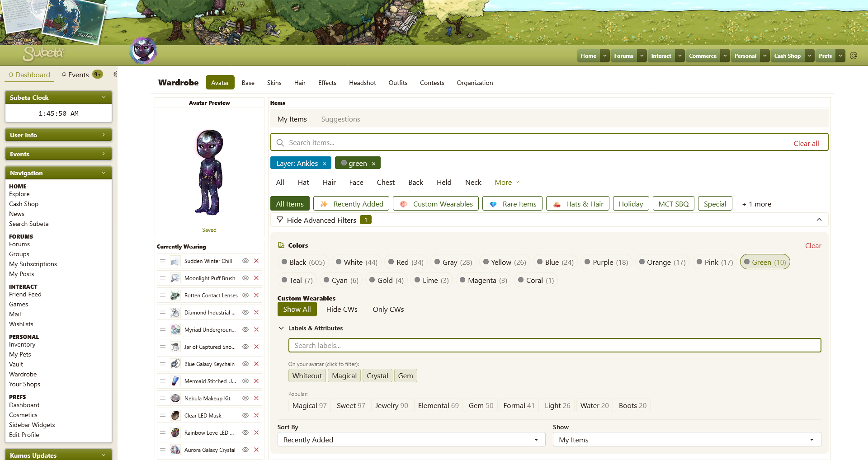Screen dimensions: 868x460
Task: Open the Suggestions tab
Action: point(340,119)
